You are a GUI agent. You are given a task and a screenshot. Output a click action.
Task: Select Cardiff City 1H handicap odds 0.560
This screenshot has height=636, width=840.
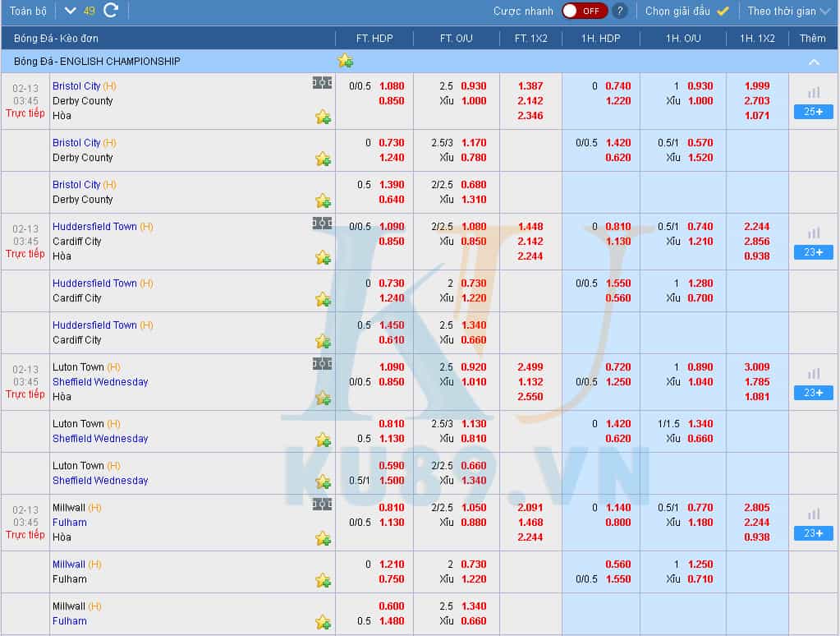[x=618, y=298]
